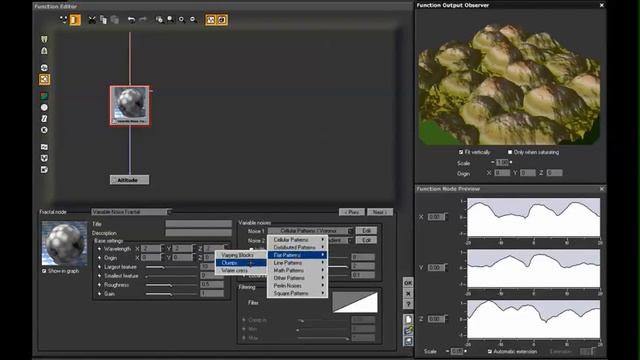Click the Copy icon in the toolbar

click(103, 20)
